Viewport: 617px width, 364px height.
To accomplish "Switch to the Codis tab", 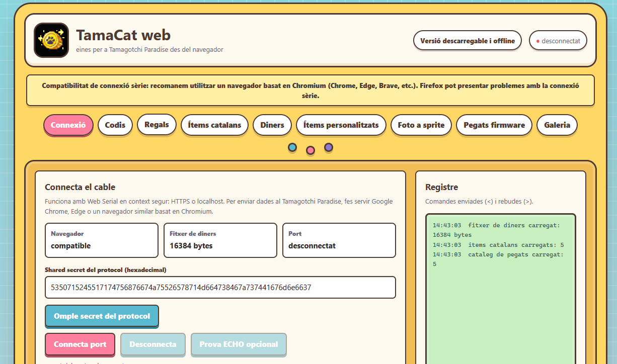I will click(115, 125).
